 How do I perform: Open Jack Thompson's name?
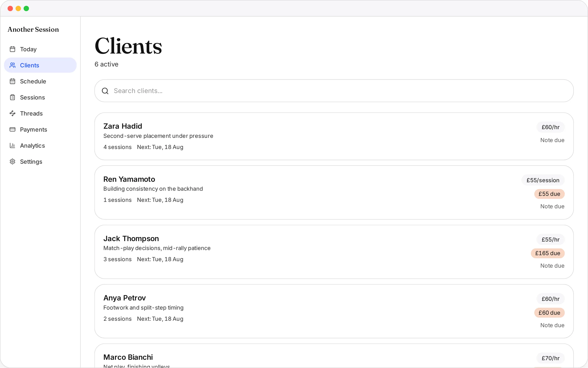pos(131,238)
